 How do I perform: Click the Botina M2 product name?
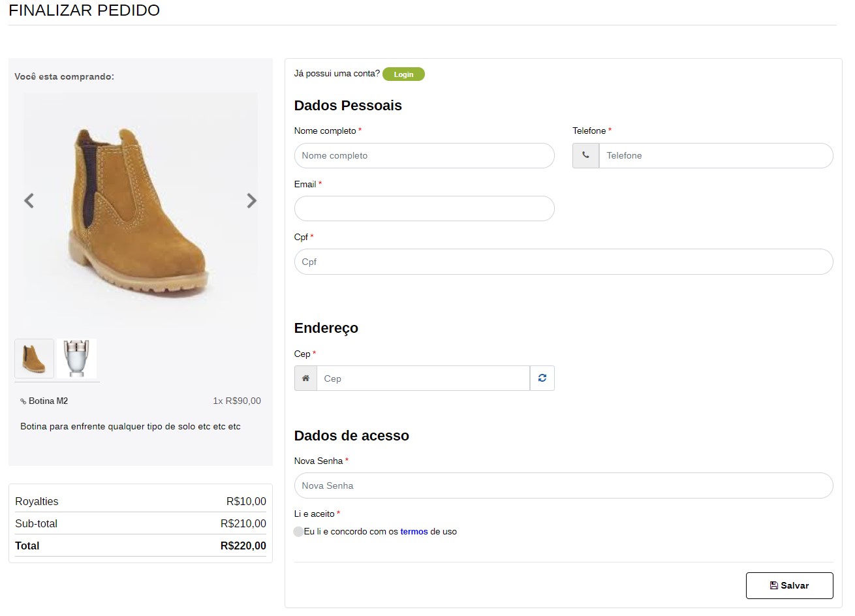coord(48,401)
